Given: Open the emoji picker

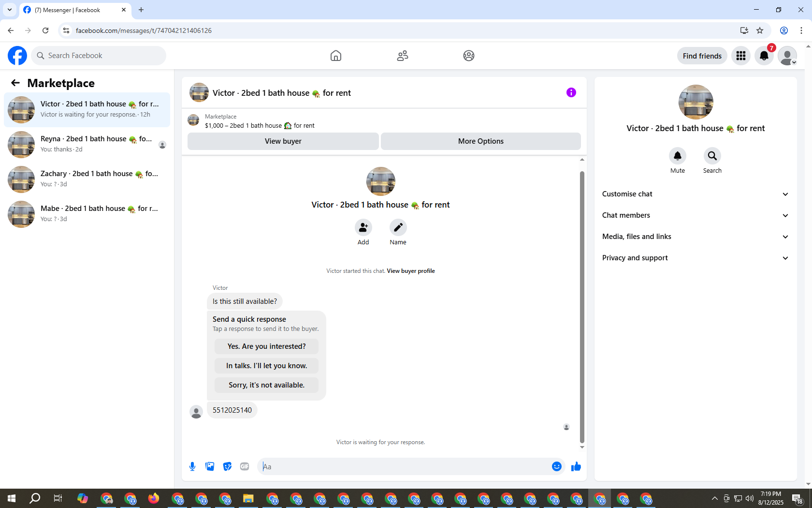Looking at the screenshot, I should pos(557,466).
